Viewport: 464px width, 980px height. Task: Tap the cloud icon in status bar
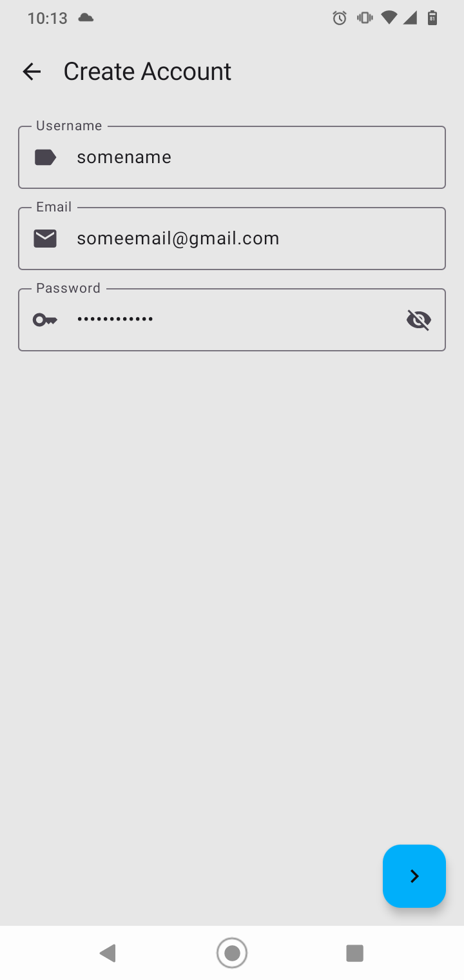86,18
